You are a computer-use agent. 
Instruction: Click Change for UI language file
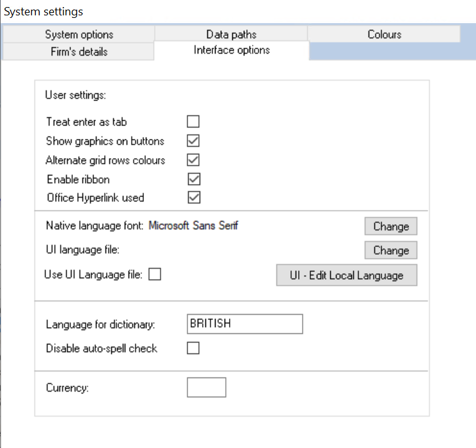391,250
